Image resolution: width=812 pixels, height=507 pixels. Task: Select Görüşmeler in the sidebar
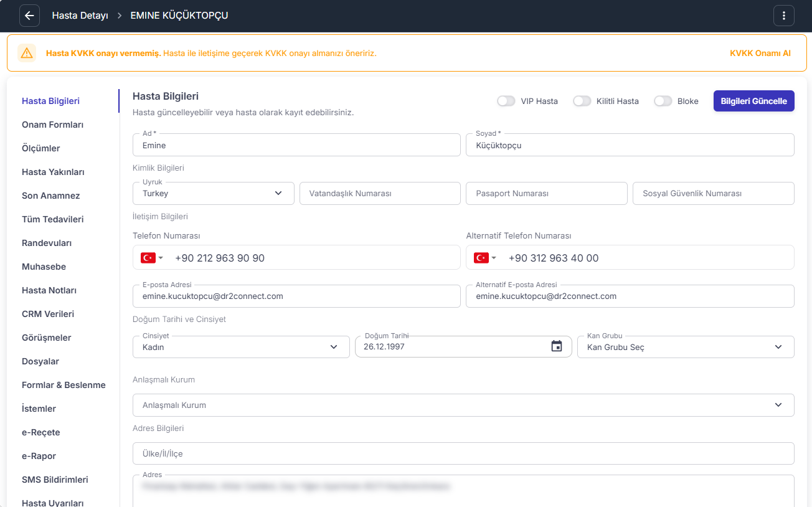pyautogui.click(x=47, y=338)
